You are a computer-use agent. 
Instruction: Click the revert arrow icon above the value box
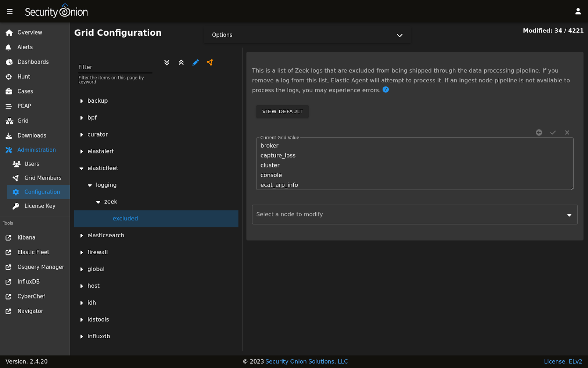[539, 132]
